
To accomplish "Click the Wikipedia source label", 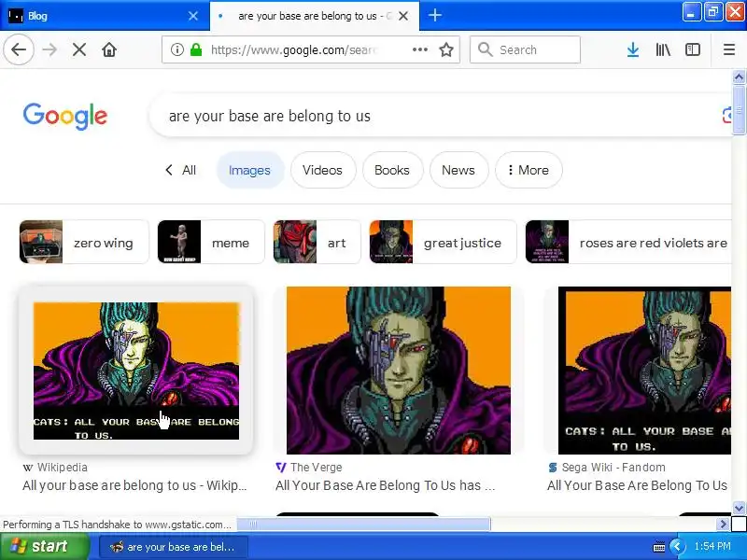I will (x=55, y=468).
